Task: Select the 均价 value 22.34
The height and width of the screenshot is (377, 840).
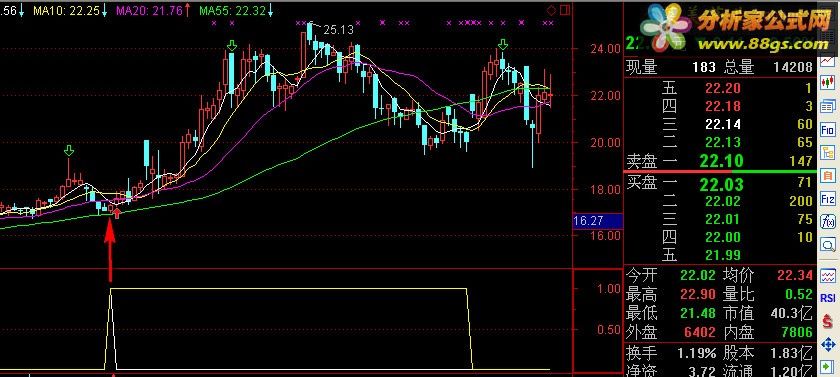Action: click(796, 276)
